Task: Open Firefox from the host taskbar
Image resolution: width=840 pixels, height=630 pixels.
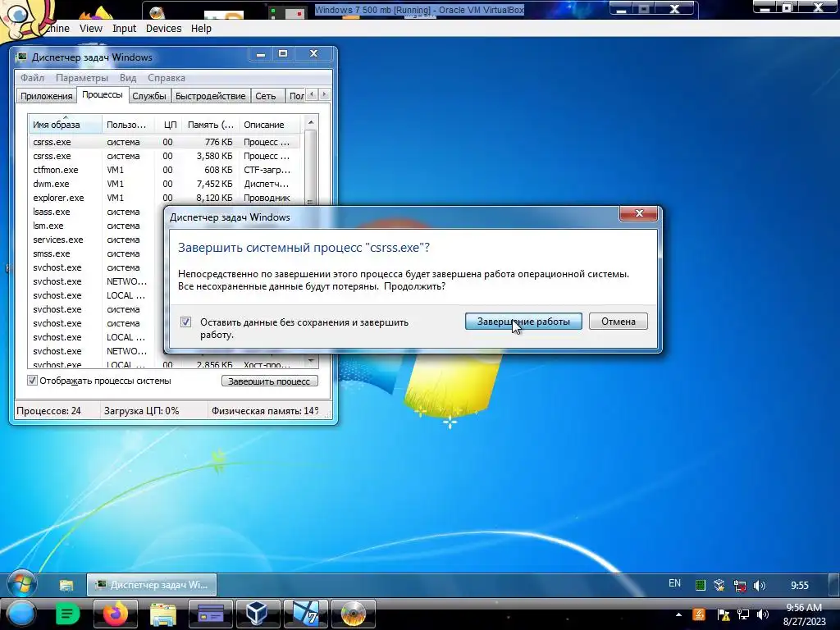Action: coord(115,614)
